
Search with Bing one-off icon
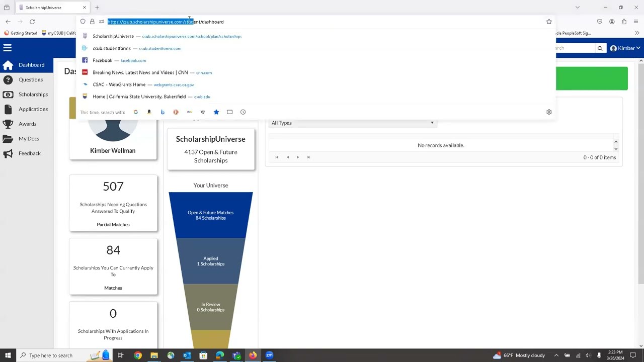163,112
